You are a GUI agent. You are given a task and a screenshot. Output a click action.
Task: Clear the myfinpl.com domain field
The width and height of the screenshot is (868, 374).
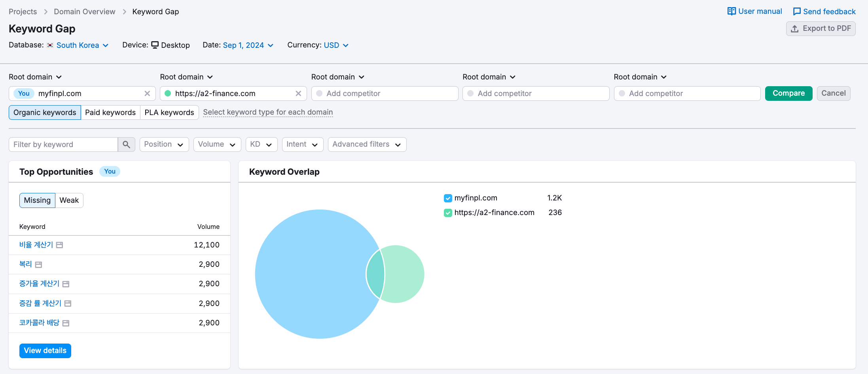click(147, 94)
